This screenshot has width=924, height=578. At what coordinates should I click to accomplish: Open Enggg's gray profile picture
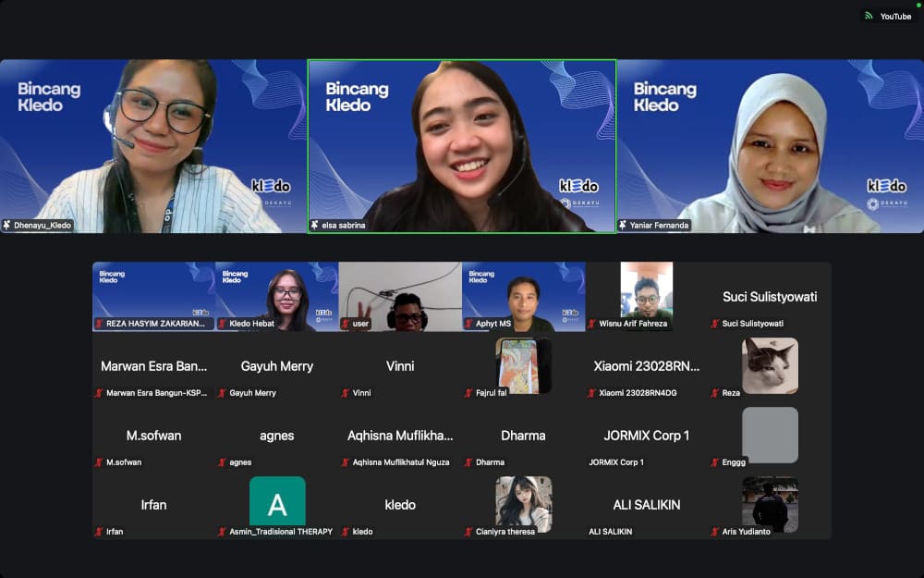point(771,435)
